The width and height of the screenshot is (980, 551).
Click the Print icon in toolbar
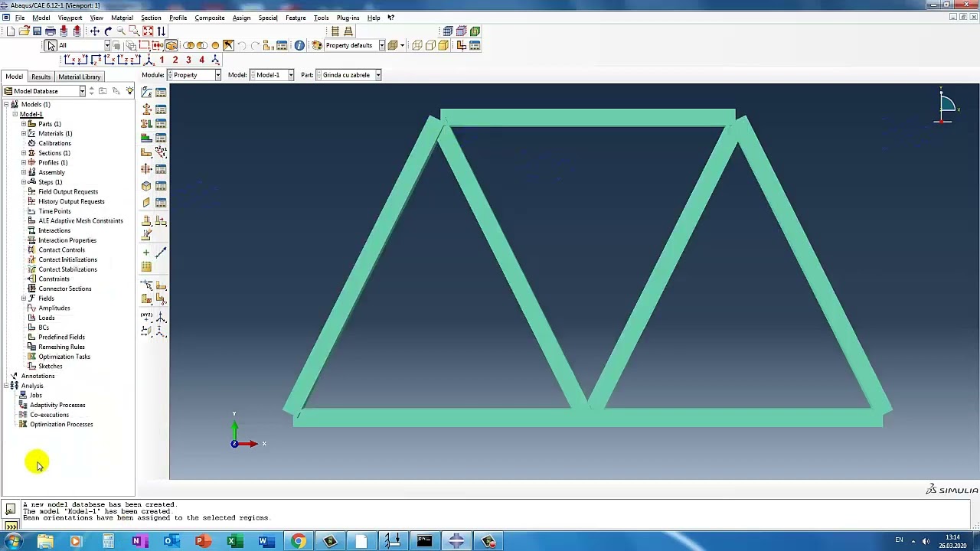click(x=51, y=31)
